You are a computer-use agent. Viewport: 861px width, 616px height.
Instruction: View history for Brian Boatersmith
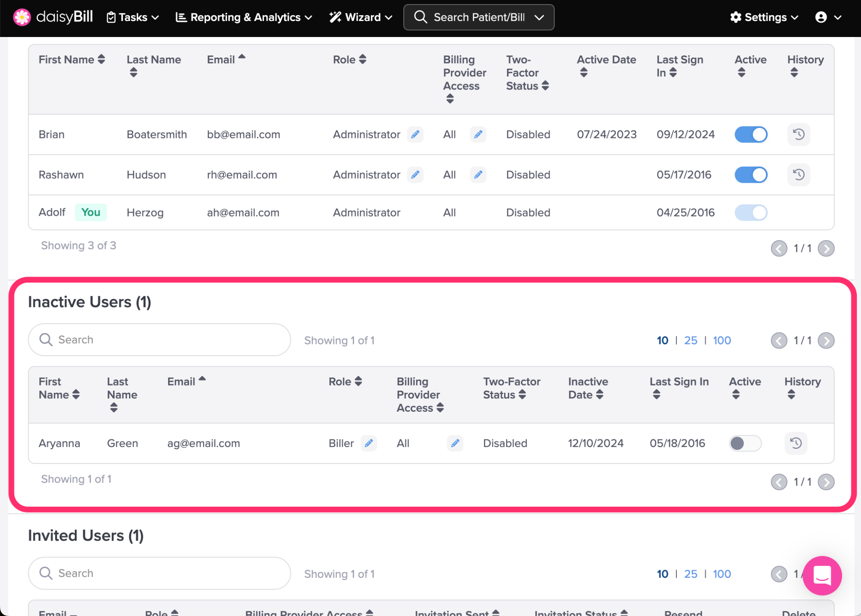pos(798,135)
